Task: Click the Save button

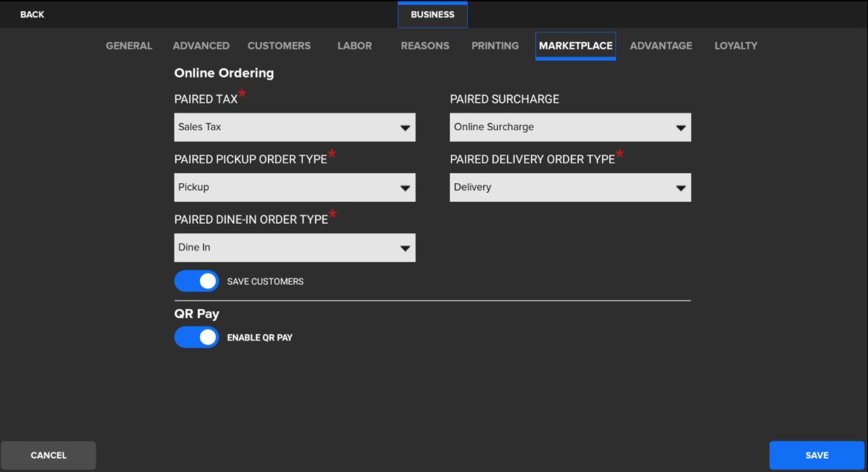Action: pyautogui.click(x=816, y=455)
